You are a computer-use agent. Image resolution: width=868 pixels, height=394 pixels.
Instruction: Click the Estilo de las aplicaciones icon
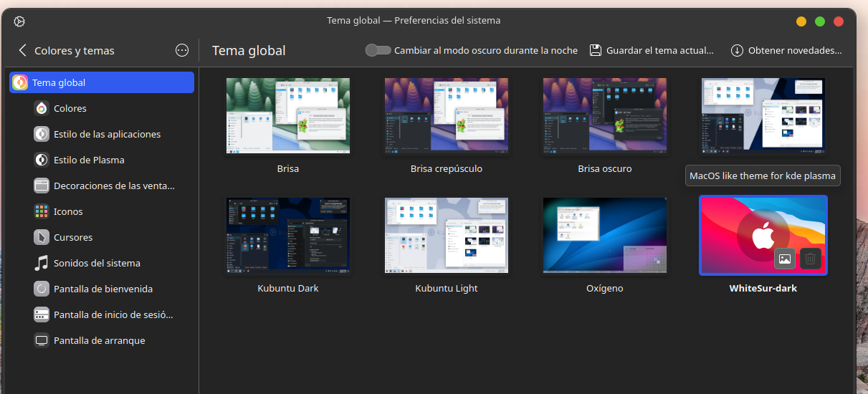click(x=42, y=134)
